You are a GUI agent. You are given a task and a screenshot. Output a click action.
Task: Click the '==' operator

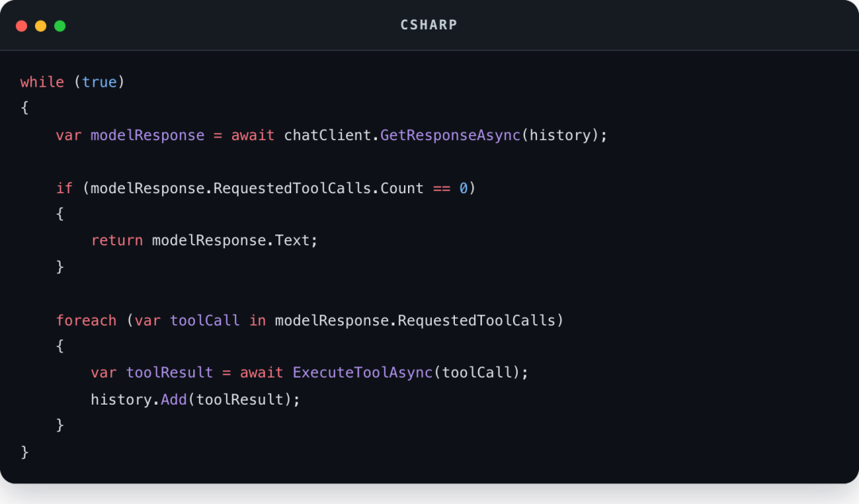coord(441,188)
